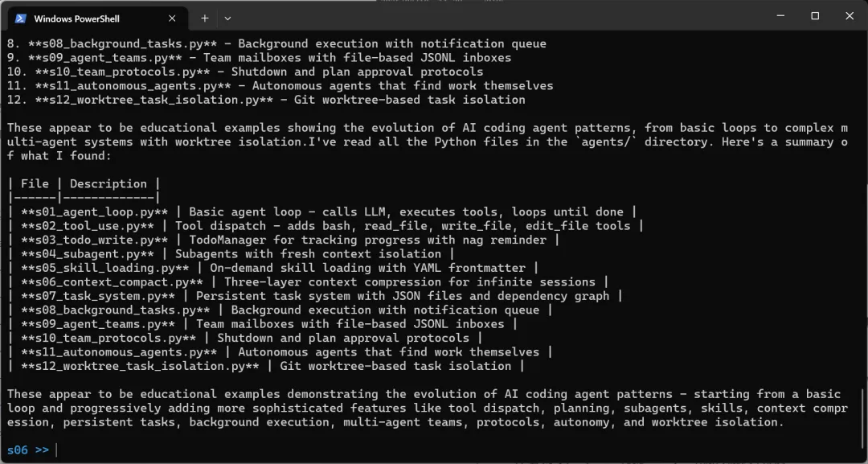Click the Description column header text
The image size is (868, 464).
point(108,183)
